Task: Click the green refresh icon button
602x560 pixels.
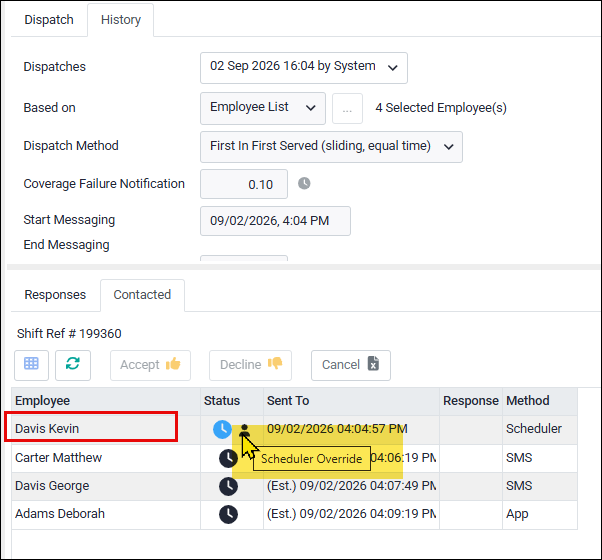Action: [x=73, y=365]
